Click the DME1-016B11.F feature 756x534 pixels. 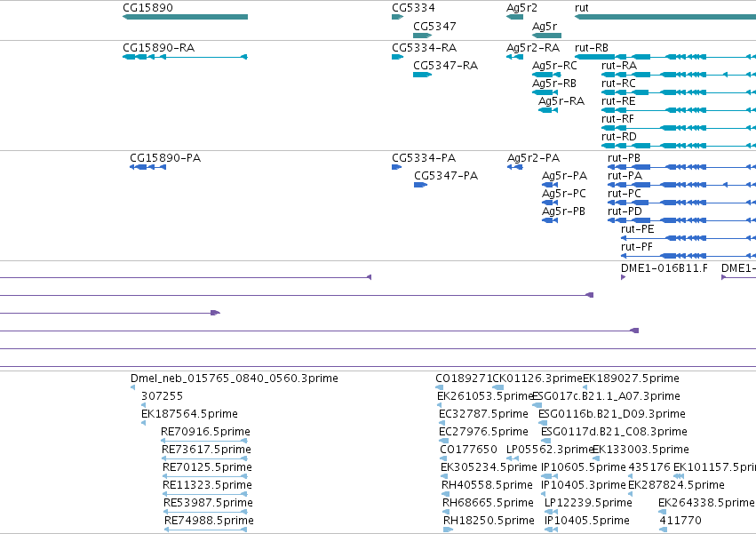(x=624, y=277)
